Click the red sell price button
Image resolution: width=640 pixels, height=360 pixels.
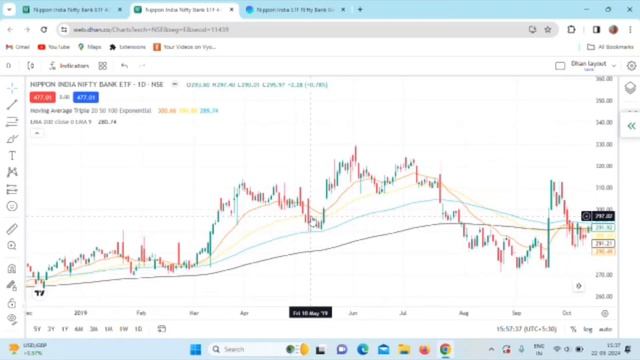point(42,97)
